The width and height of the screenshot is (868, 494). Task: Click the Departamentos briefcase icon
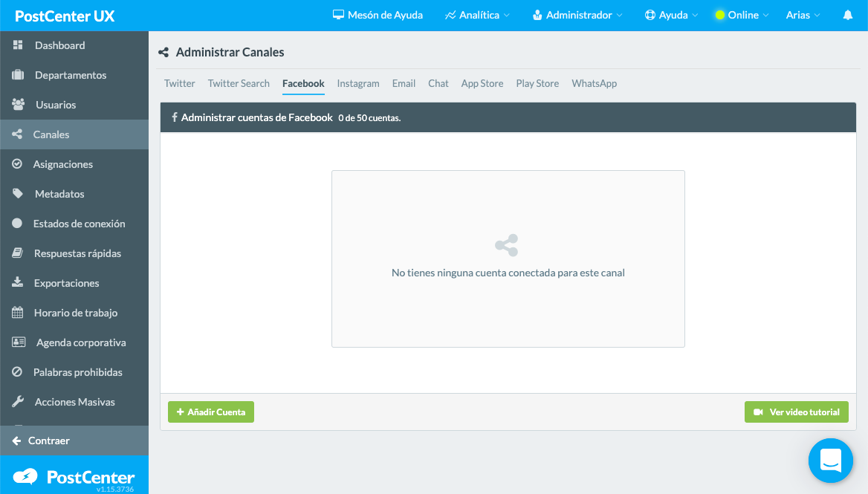pos(18,75)
